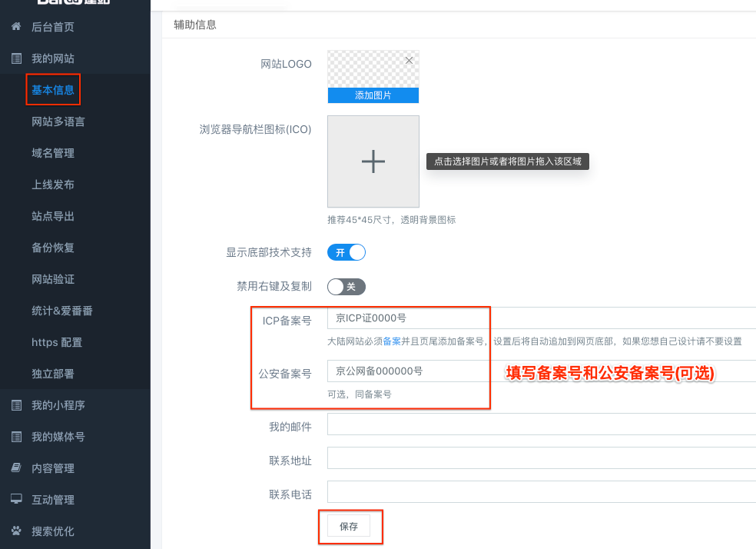Viewport: 756px width, 549px height.
Task: Click the hint text 可选，同备案号
Action: click(360, 394)
